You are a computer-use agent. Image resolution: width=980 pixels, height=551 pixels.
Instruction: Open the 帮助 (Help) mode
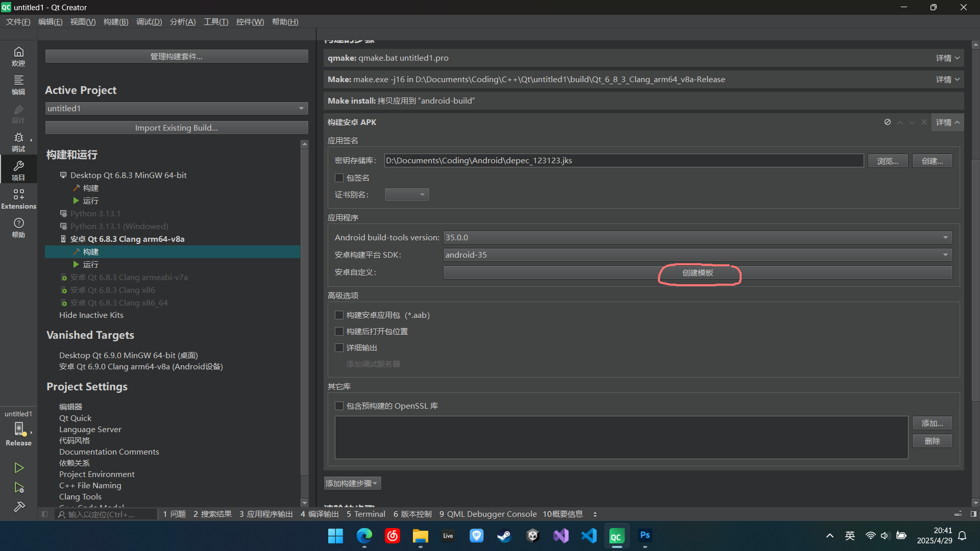coord(18,228)
